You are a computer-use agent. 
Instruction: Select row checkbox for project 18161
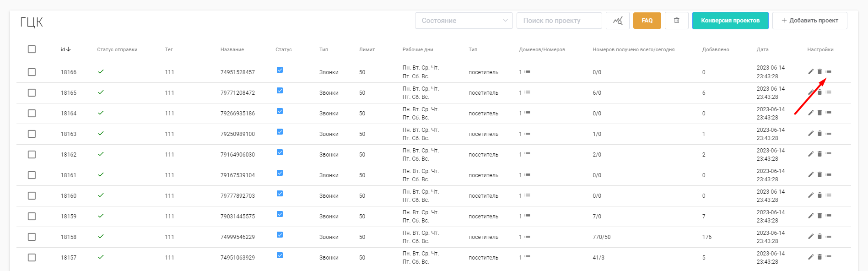[x=32, y=175]
